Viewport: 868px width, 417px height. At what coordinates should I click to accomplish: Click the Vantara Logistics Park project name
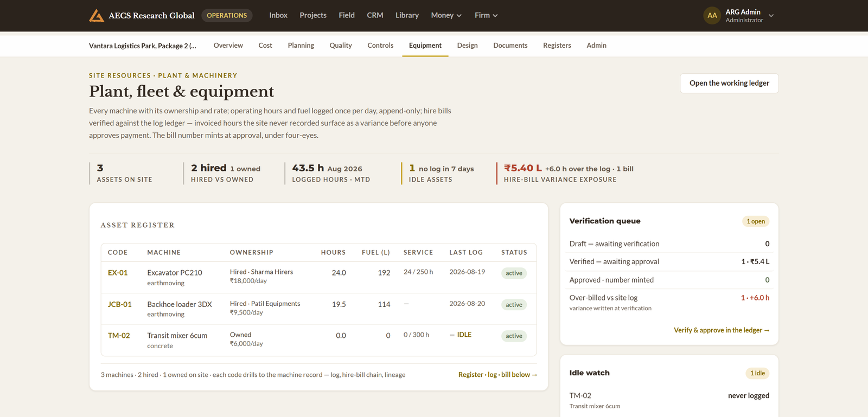[143, 46]
